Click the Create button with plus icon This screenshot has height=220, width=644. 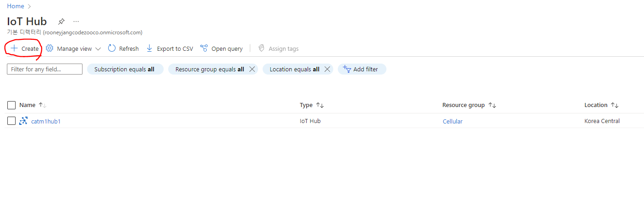click(25, 48)
